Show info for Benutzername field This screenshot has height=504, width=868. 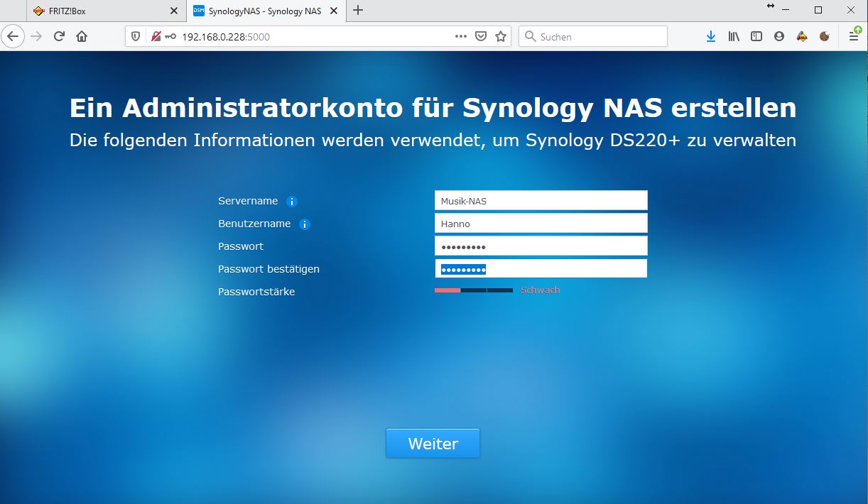pyautogui.click(x=305, y=224)
